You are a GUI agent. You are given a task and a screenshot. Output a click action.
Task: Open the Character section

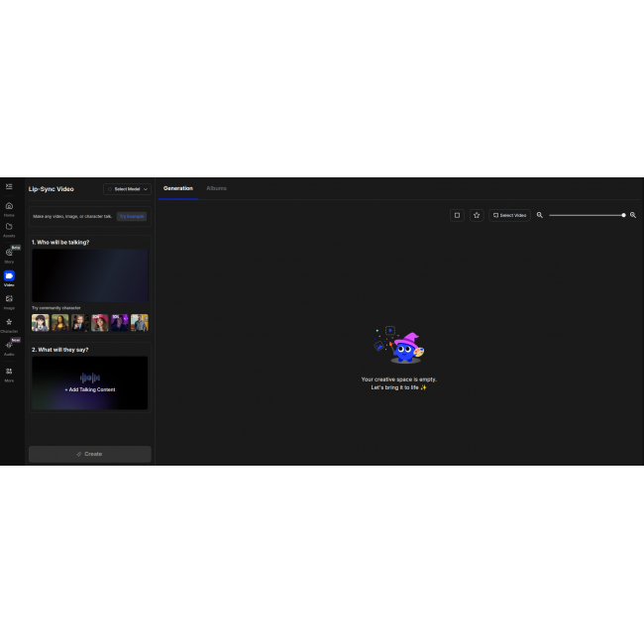pyautogui.click(x=9, y=323)
